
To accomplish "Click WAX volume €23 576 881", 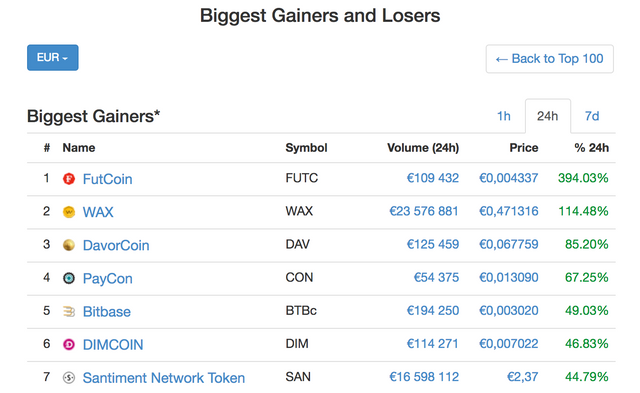I will tap(424, 211).
